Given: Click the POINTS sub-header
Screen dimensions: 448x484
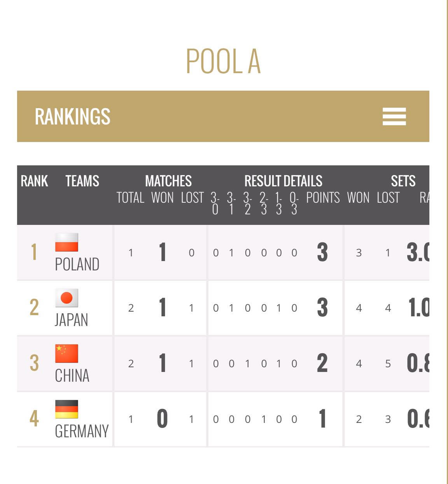Looking at the screenshot, I should tap(323, 198).
